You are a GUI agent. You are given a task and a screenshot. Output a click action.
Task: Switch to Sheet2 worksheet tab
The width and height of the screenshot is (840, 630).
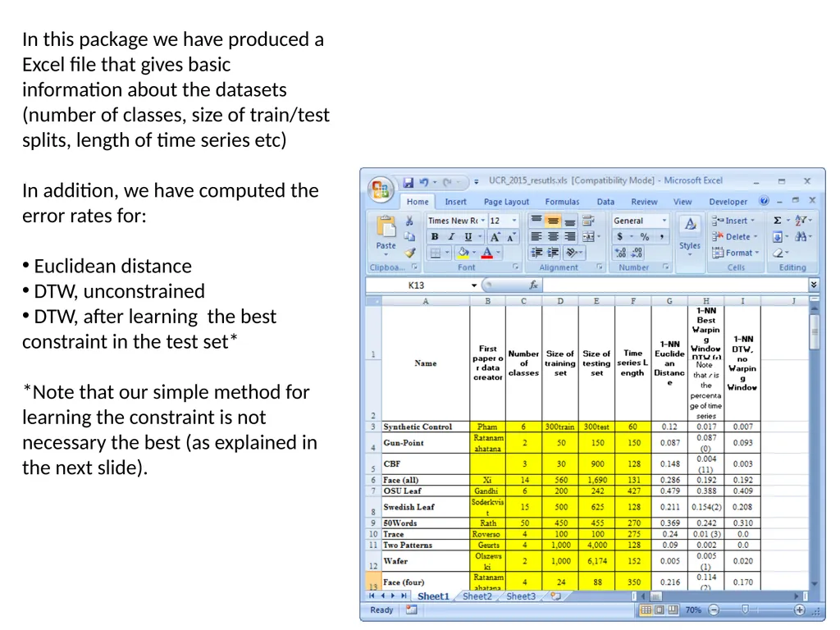[477, 596]
